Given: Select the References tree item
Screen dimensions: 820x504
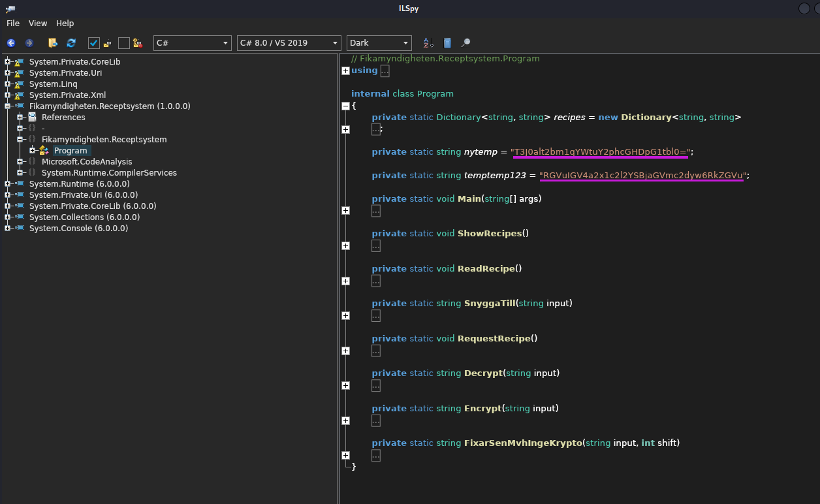Looking at the screenshot, I should [x=63, y=118].
